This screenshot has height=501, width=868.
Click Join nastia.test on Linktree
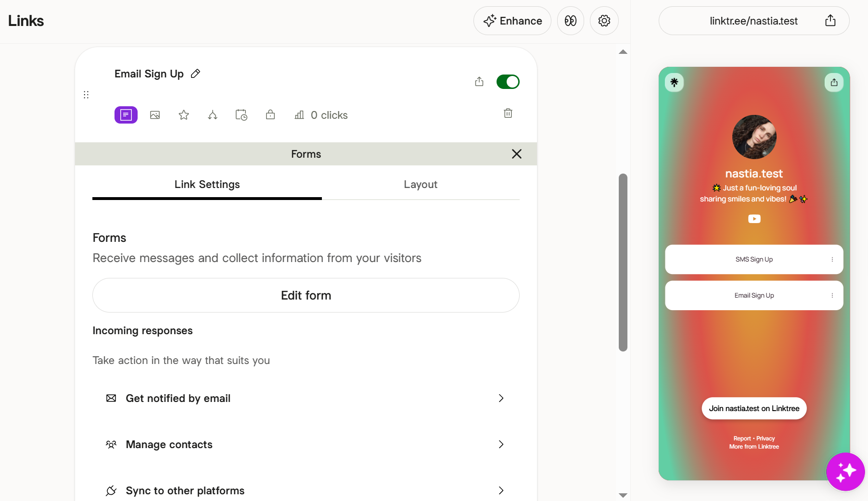[x=754, y=408]
